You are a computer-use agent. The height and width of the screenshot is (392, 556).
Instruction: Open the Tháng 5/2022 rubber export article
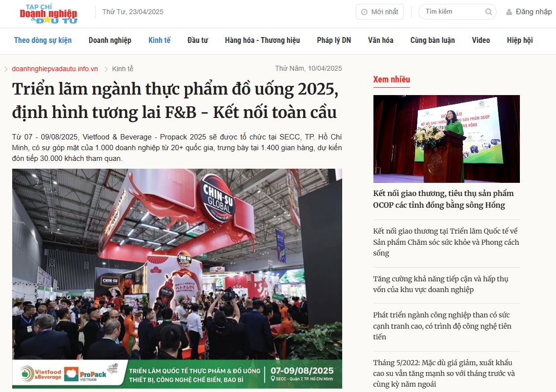[x=444, y=373]
